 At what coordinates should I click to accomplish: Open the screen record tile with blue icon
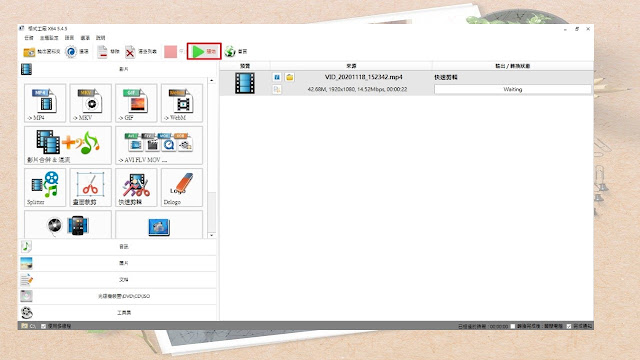(x=159, y=225)
